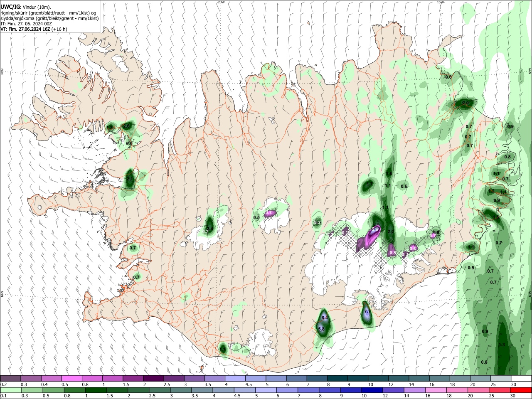Click the VT: Fim. 27.06.2024 16Z (+16 h) line
Image resolution: width=532 pixels, height=399 pixels.
tap(34, 29)
